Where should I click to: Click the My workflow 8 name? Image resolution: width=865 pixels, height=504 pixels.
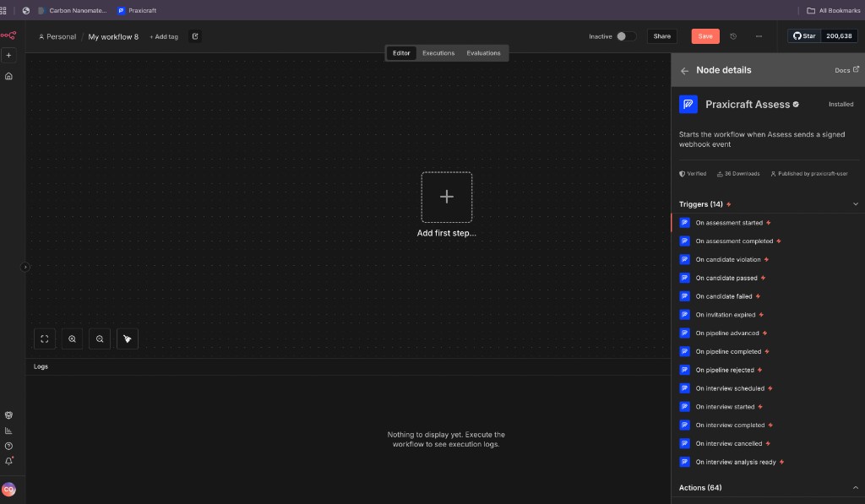[113, 36]
